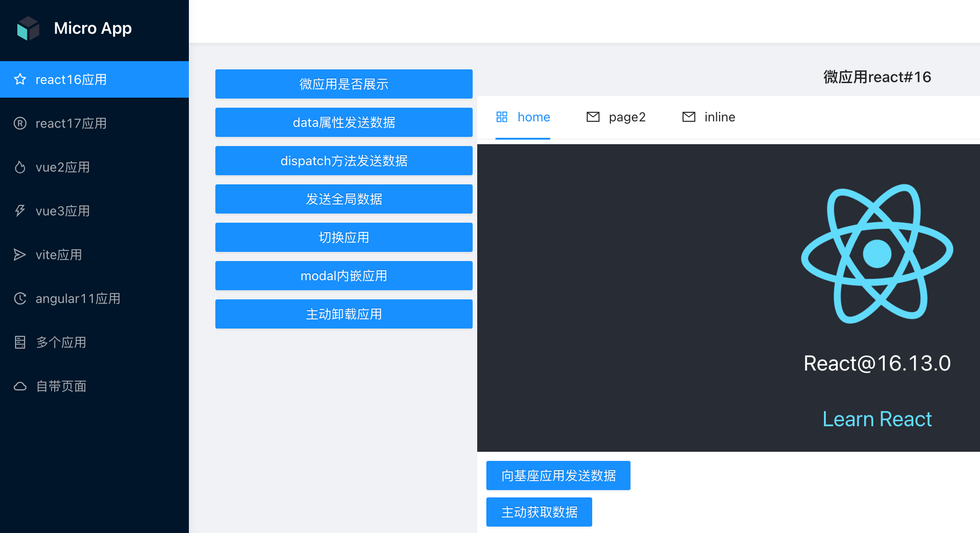This screenshot has width=980, height=533.
Task: Click the mail icon of inline tab
Action: coord(689,117)
